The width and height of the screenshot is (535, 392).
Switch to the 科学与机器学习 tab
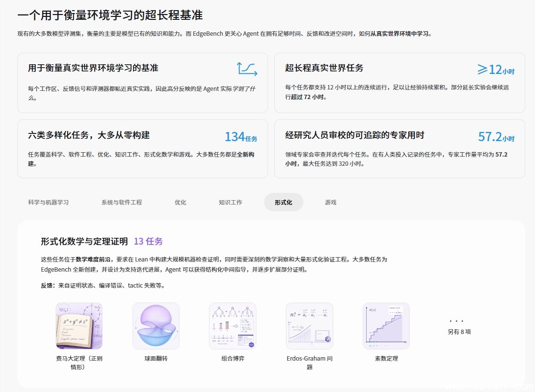48,202
